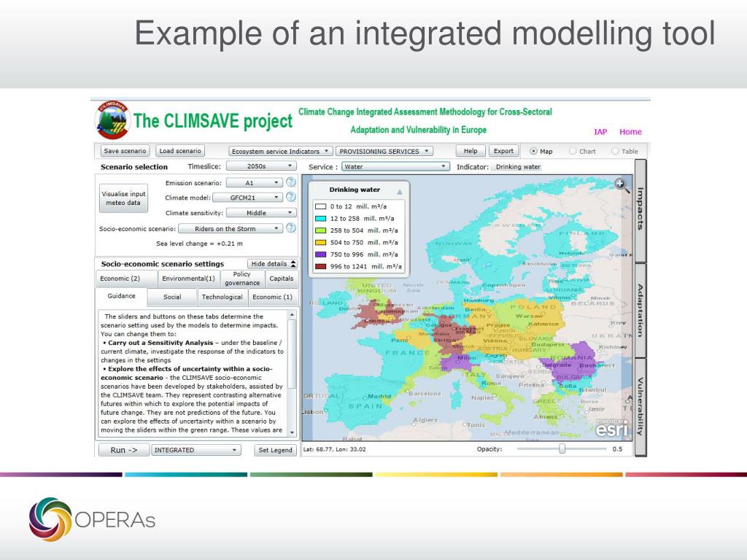Open the Service Water dropdown
This screenshot has height=560, width=747.
coord(395,167)
